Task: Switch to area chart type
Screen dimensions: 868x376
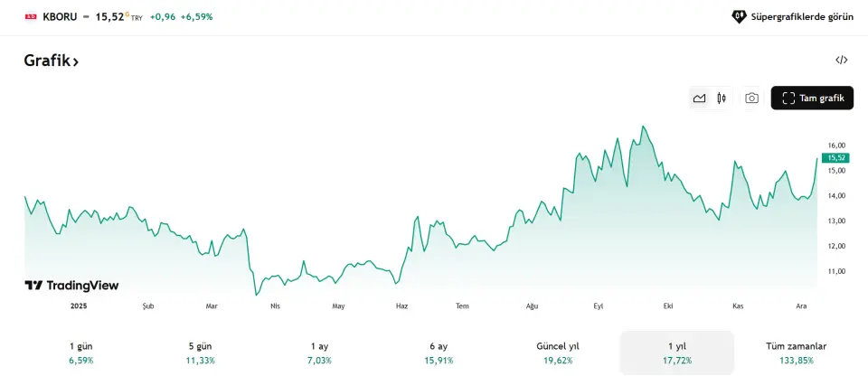Action: 699,99
